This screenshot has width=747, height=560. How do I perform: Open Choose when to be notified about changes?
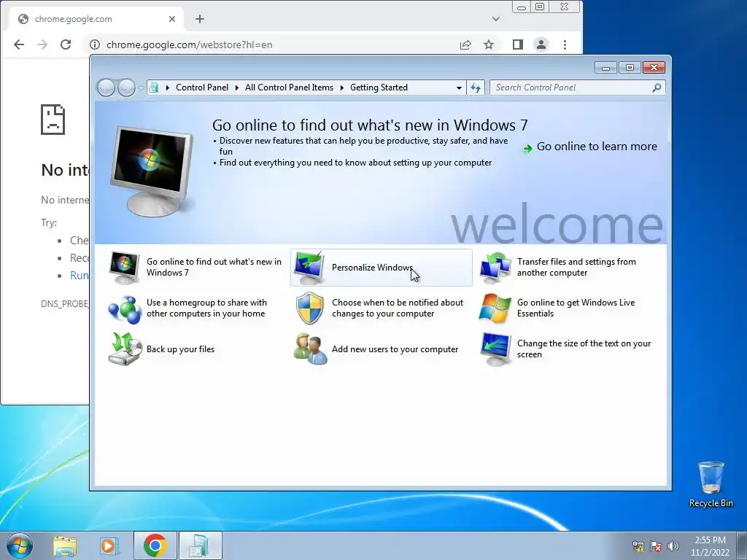[398, 308]
